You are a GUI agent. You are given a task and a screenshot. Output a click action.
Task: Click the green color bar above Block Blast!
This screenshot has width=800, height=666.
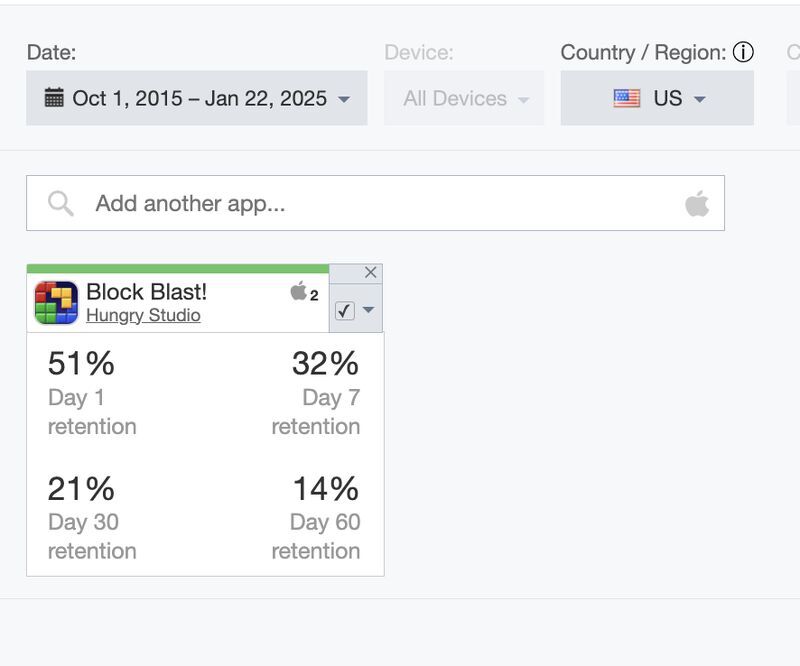click(177, 268)
